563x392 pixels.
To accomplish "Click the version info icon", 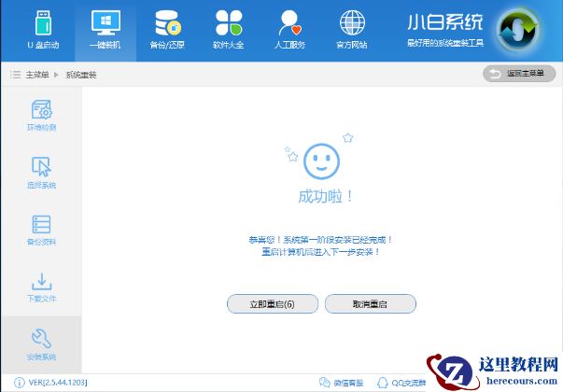I will click(19, 383).
